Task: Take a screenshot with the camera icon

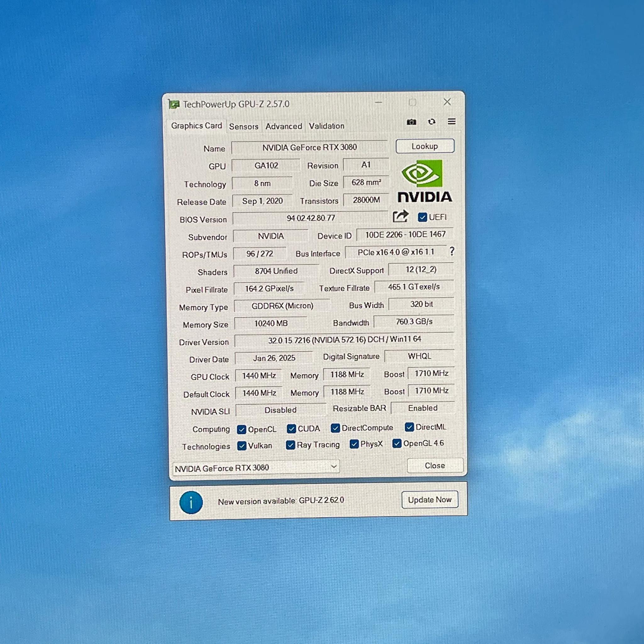Action: click(x=412, y=122)
